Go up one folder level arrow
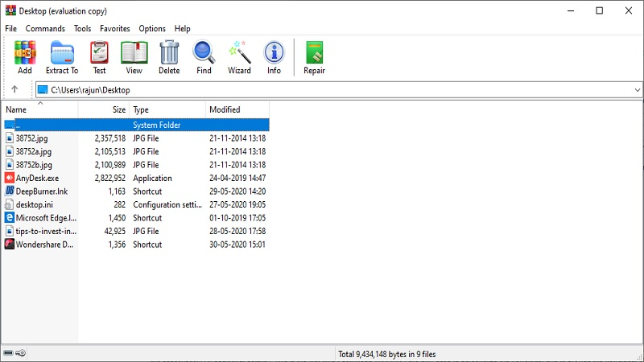Image resolution: width=644 pixels, height=362 pixels. pyautogui.click(x=14, y=89)
